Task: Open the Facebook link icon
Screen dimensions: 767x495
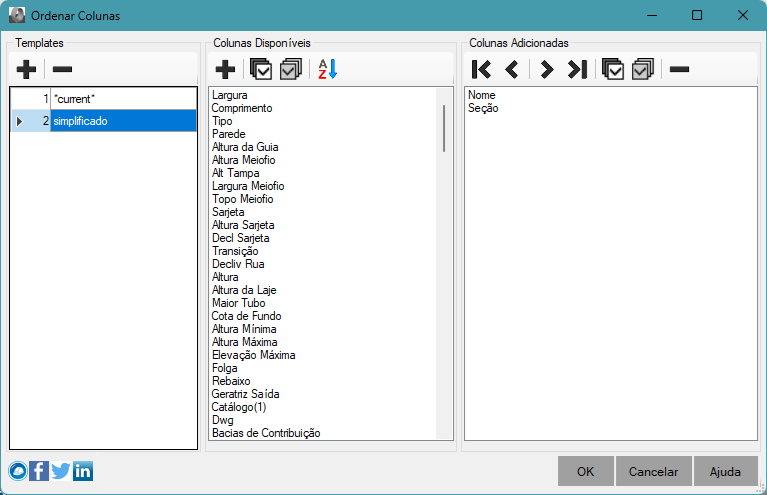Action: click(x=39, y=471)
